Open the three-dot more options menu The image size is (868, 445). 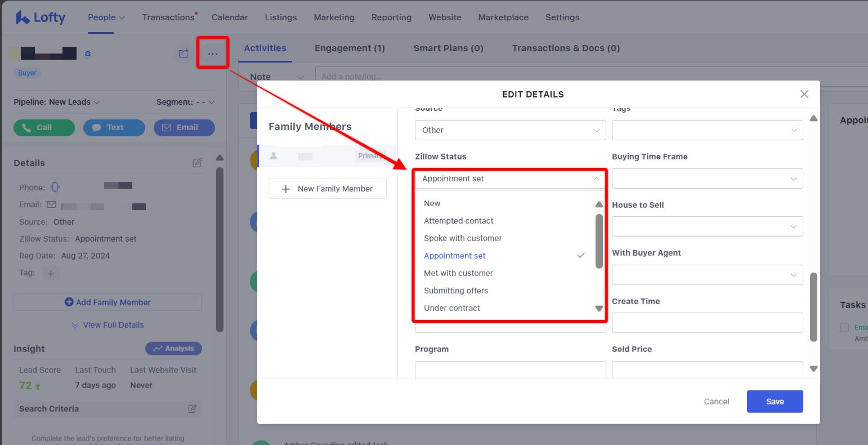[x=212, y=54]
